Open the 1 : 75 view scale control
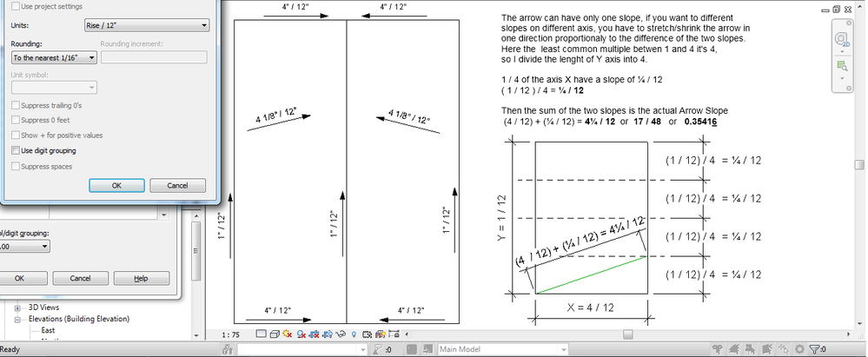The height and width of the screenshot is (357, 868). tap(229, 334)
